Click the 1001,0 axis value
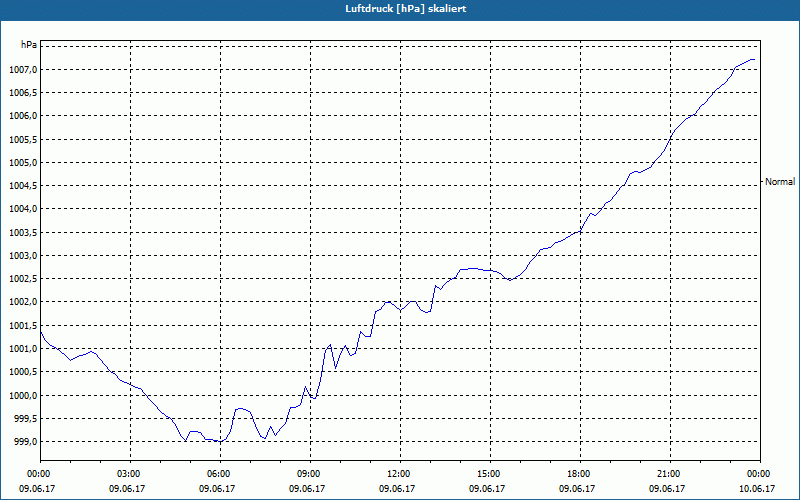 (x=23, y=349)
